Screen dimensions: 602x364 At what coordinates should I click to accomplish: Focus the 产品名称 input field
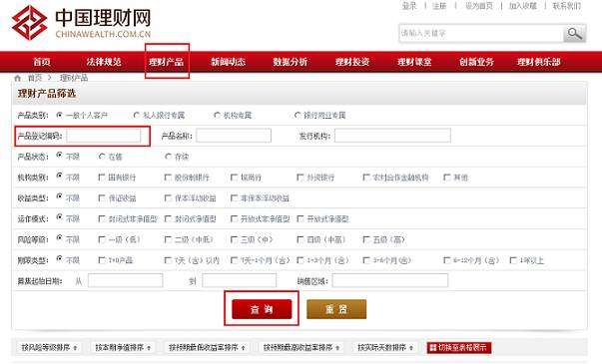tap(234, 136)
